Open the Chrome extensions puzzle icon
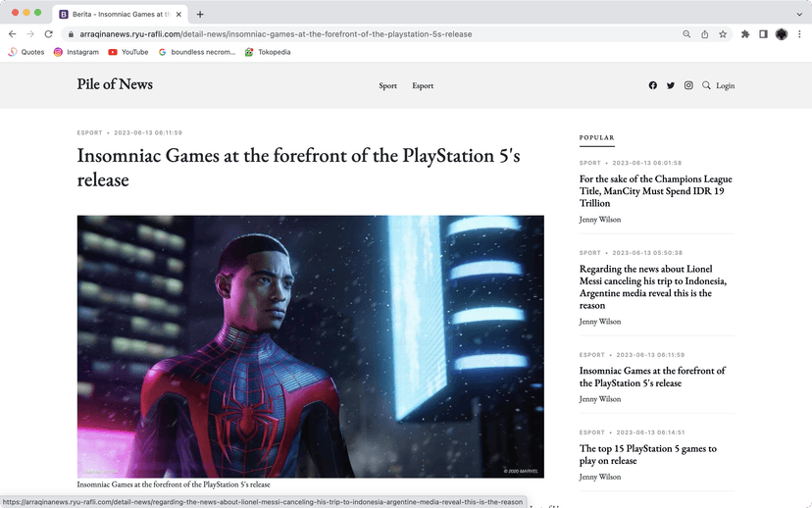Viewport: 812px width, 508px height. [x=745, y=33]
